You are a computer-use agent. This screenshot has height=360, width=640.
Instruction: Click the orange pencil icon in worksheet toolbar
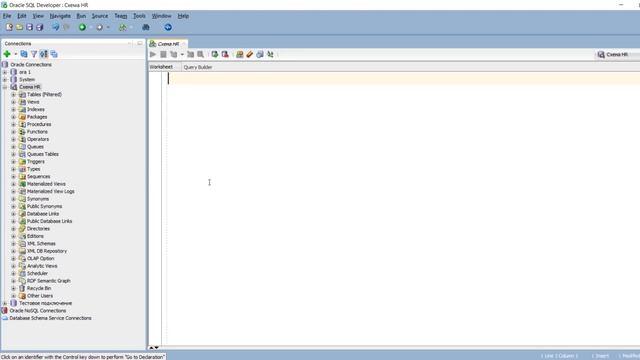[x=250, y=54]
